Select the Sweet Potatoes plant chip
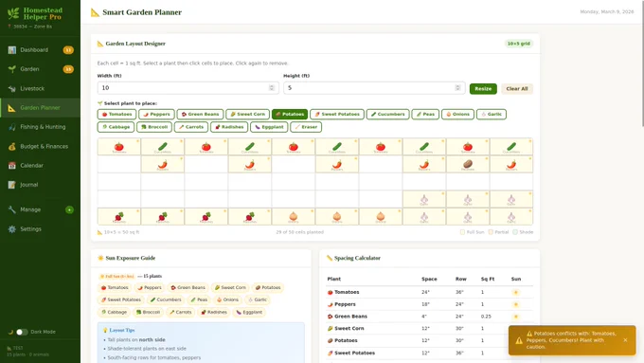Viewport: 644px width, 363px height. [337, 115]
